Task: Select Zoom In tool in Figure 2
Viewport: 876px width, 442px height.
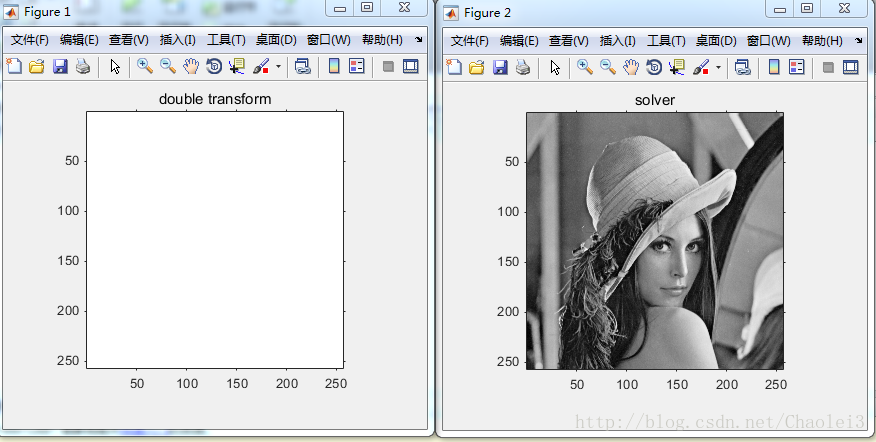Action: point(585,67)
